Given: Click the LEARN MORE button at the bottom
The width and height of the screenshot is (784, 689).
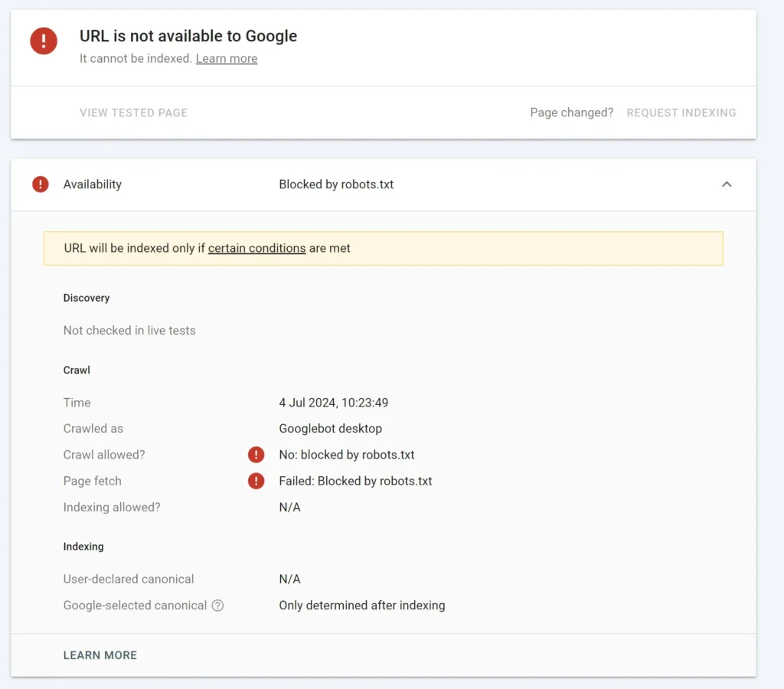Looking at the screenshot, I should (100, 655).
